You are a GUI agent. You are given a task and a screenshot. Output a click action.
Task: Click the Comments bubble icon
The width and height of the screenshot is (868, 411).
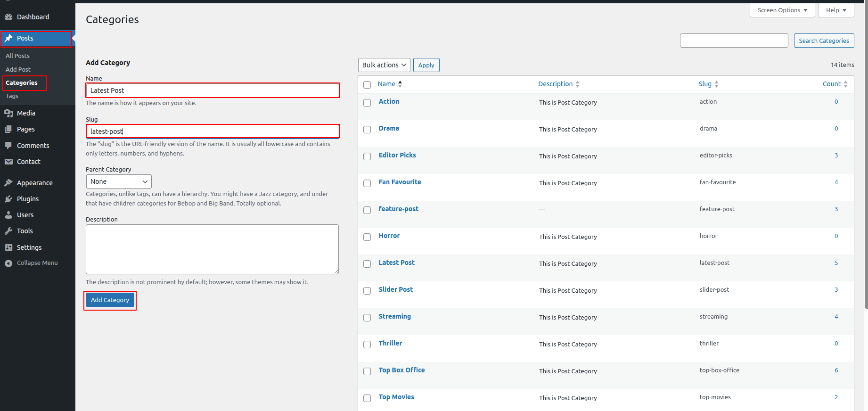pos(8,146)
